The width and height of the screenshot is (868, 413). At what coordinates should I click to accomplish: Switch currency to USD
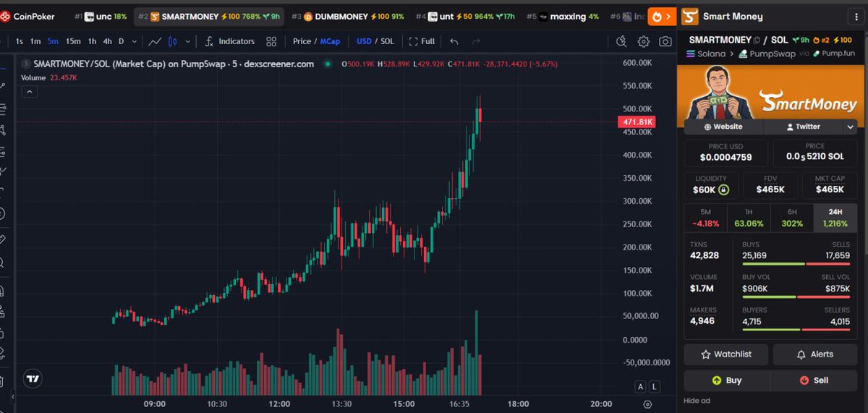pos(364,41)
